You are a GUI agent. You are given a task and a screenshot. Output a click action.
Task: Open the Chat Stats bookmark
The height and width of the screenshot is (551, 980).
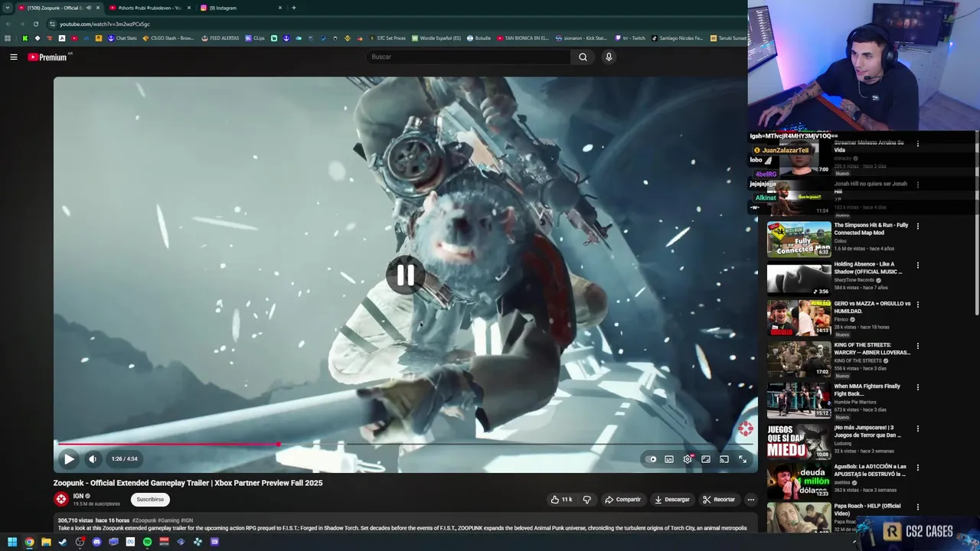[x=122, y=38]
